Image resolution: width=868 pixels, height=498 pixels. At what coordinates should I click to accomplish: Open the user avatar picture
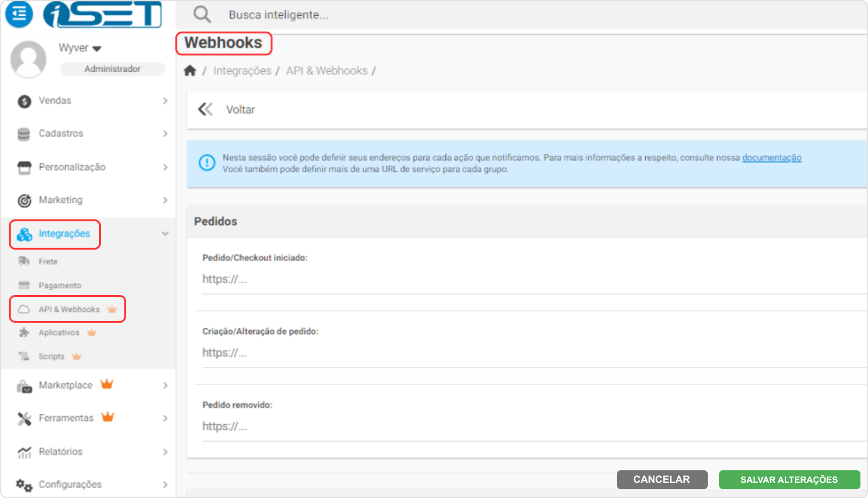(x=28, y=59)
